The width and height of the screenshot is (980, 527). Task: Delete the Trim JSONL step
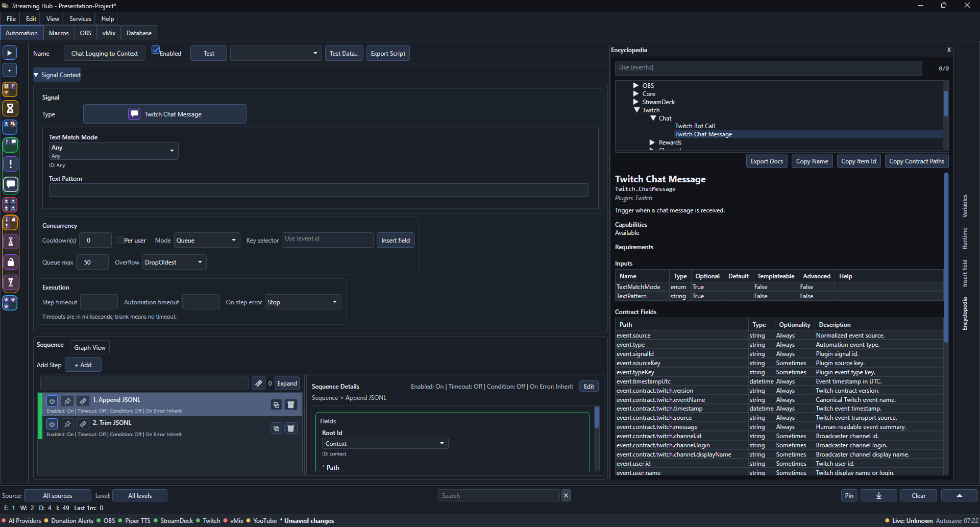point(291,428)
